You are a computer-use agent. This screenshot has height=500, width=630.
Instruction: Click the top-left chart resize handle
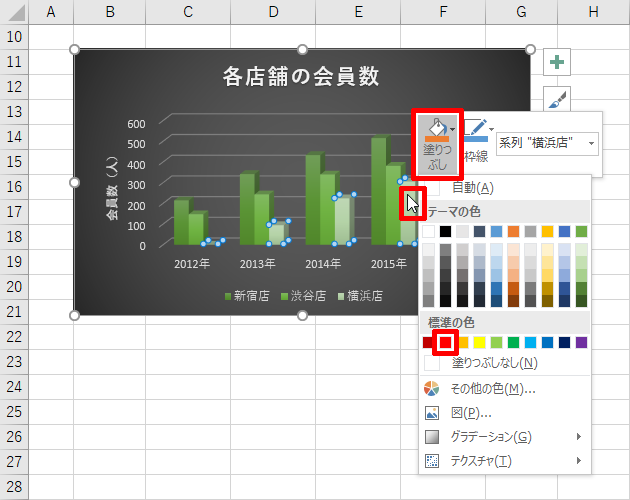pyautogui.click(x=74, y=49)
